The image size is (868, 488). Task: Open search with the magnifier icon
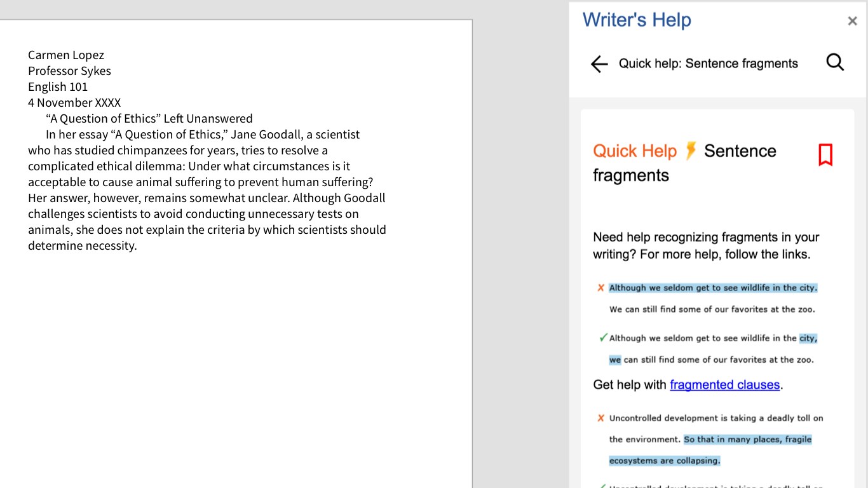835,62
